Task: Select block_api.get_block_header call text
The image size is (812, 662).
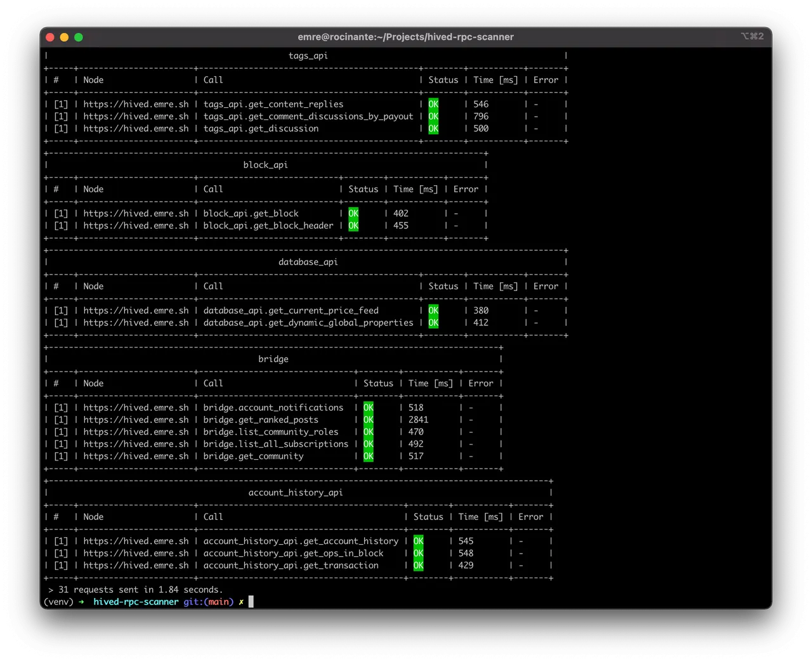Action: tap(268, 225)
